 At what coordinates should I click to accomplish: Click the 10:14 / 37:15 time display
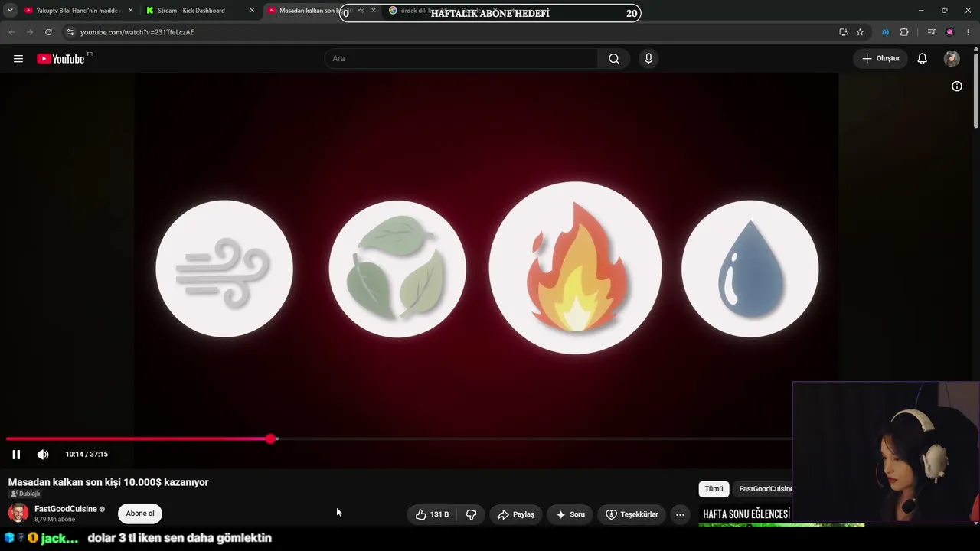87,455
